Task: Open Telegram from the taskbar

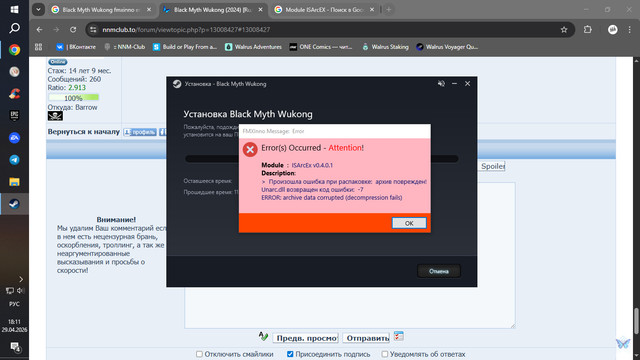Action: (14, 160)
